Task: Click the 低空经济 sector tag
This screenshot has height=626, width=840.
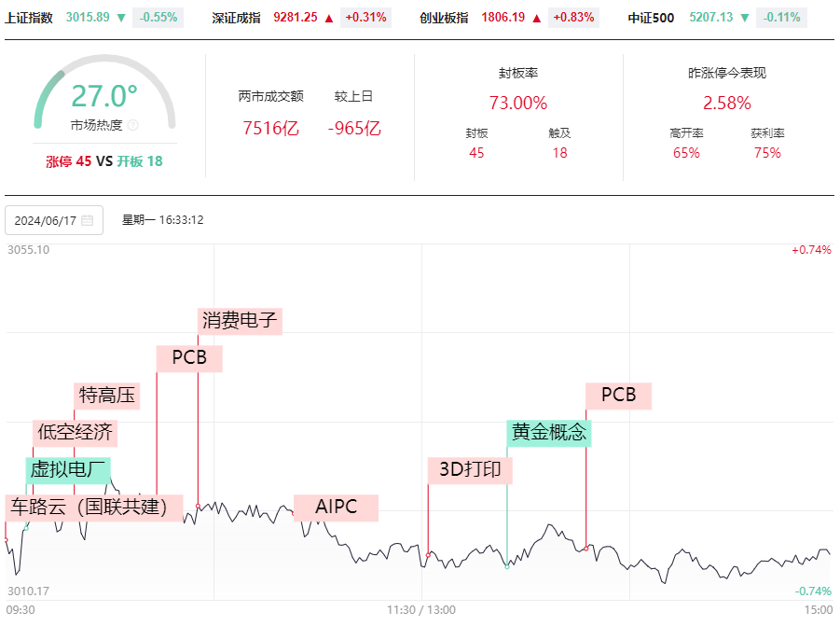Action: click(x=75, y=433)
